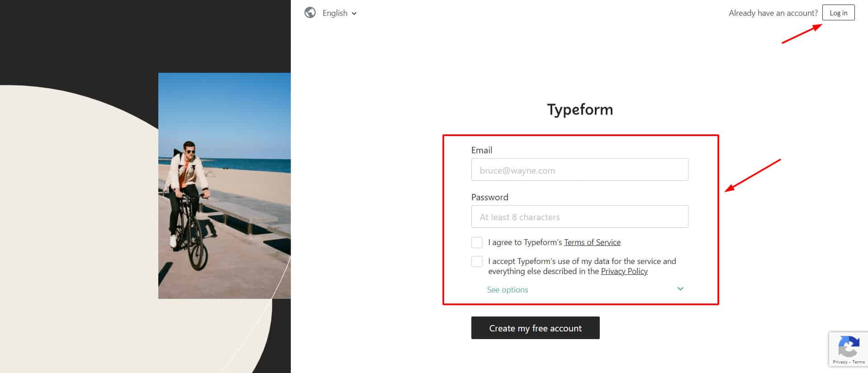This screenshot has width=868, height=373.
Task: Click the cyclist beach photo
Action: tap(224, 185)
